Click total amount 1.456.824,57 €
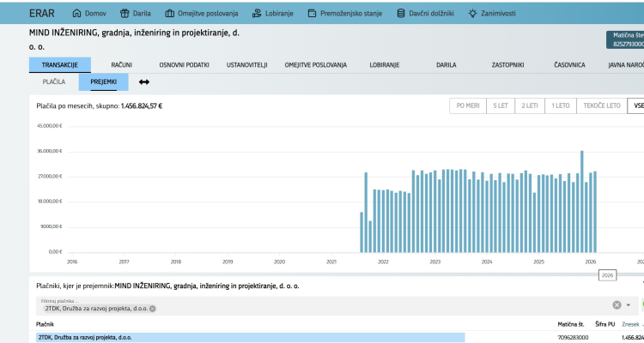644x343 pixels. [x=142, y=105]
